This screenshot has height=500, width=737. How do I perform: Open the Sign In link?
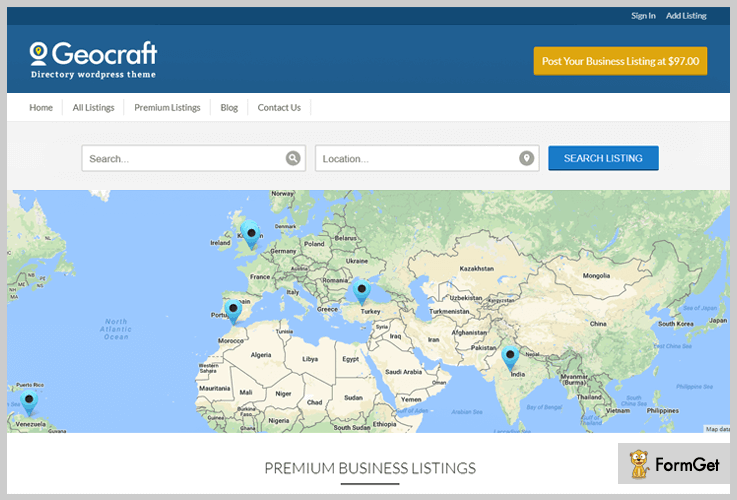[643, 16]
